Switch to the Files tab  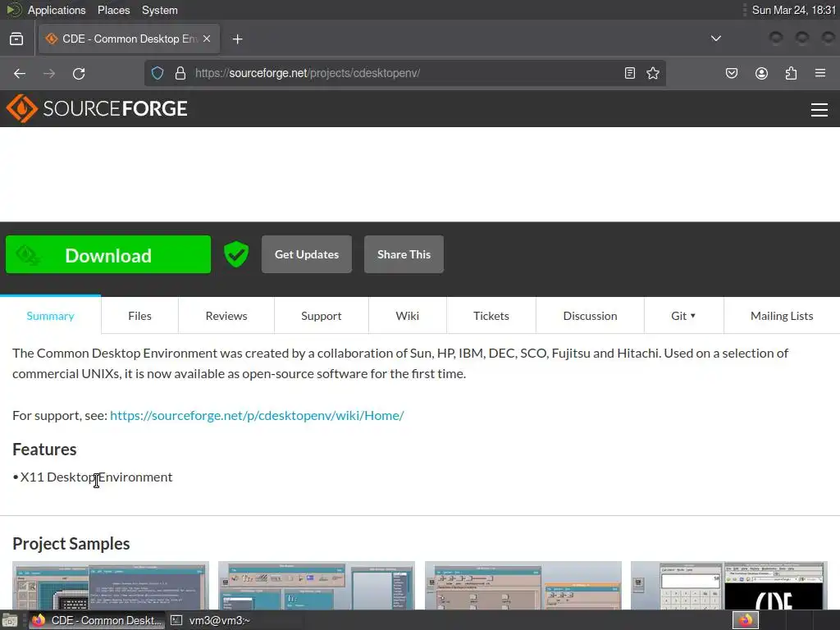click(x=139, y=316)
